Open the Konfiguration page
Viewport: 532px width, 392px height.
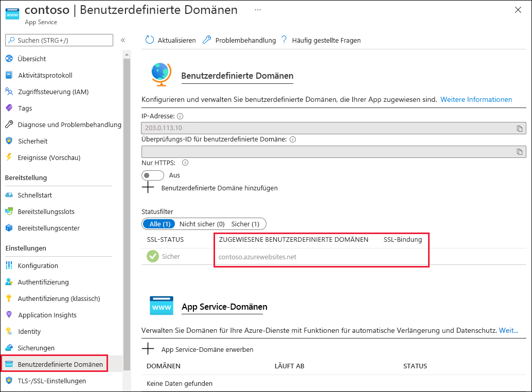coord(38,265)
